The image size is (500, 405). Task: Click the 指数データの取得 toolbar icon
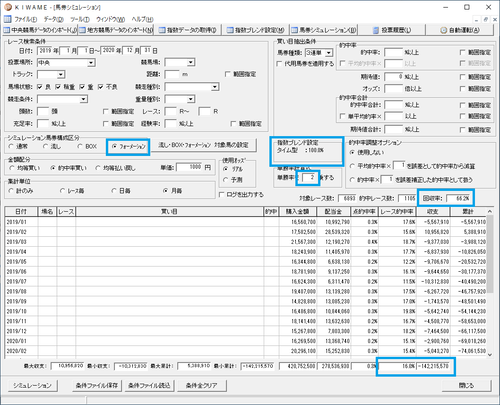[162, 30]
